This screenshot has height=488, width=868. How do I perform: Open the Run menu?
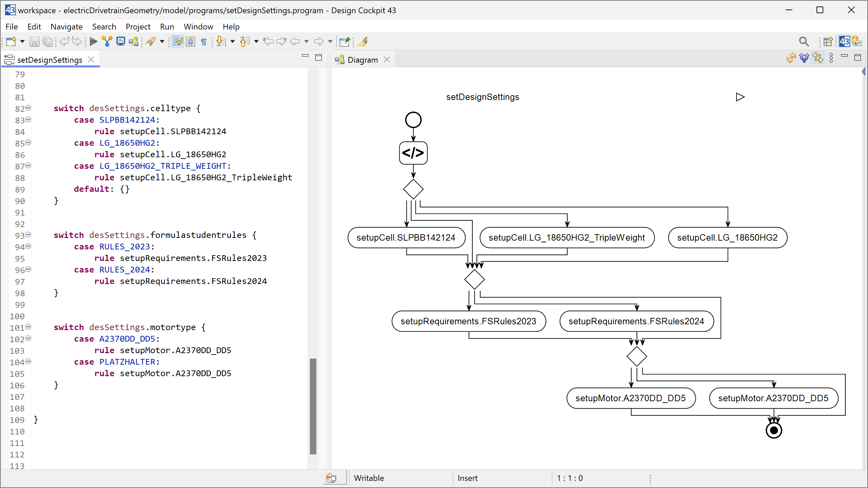pos(167,26)
